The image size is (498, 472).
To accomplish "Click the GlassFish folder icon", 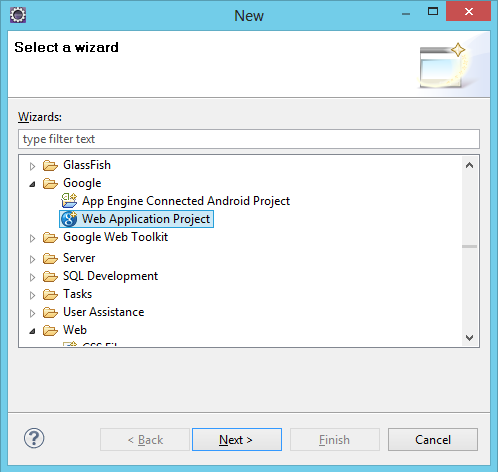I will [50, 165].
